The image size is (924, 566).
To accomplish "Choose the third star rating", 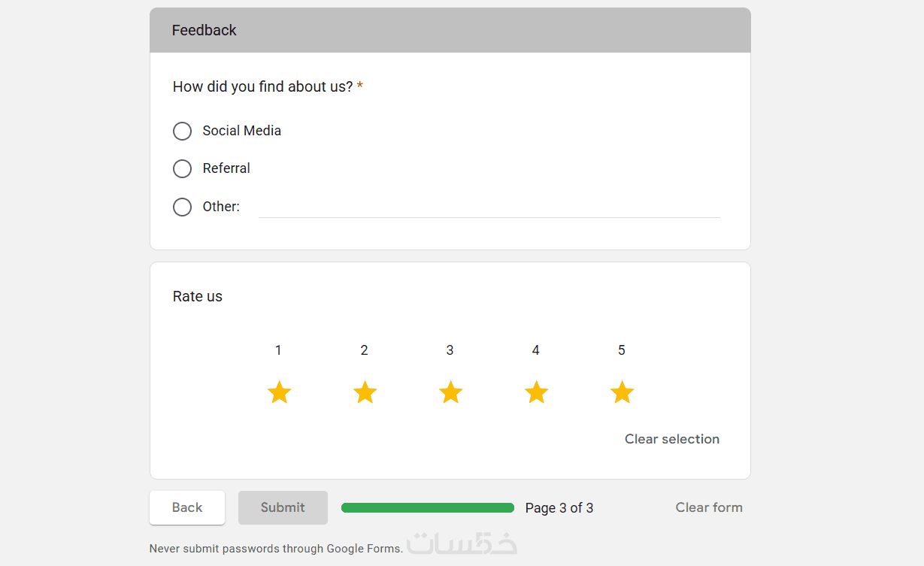I will [450, 392].
